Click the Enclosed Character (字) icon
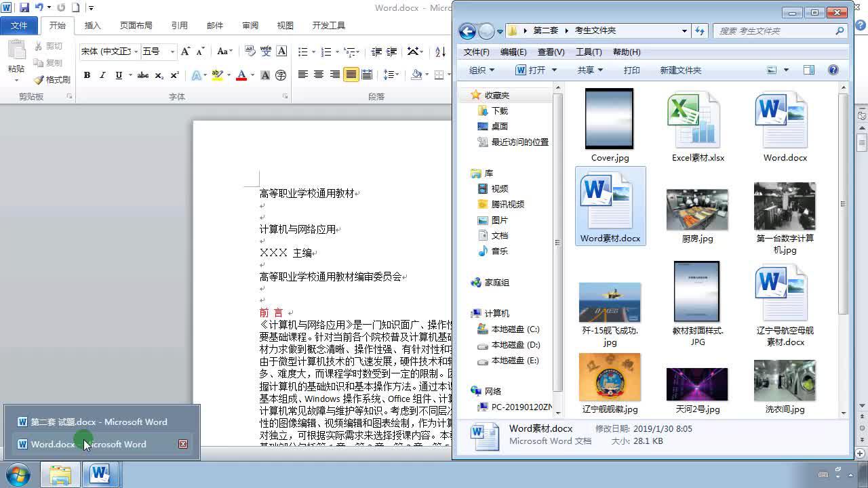868x488 pixels. coord(281,75)
